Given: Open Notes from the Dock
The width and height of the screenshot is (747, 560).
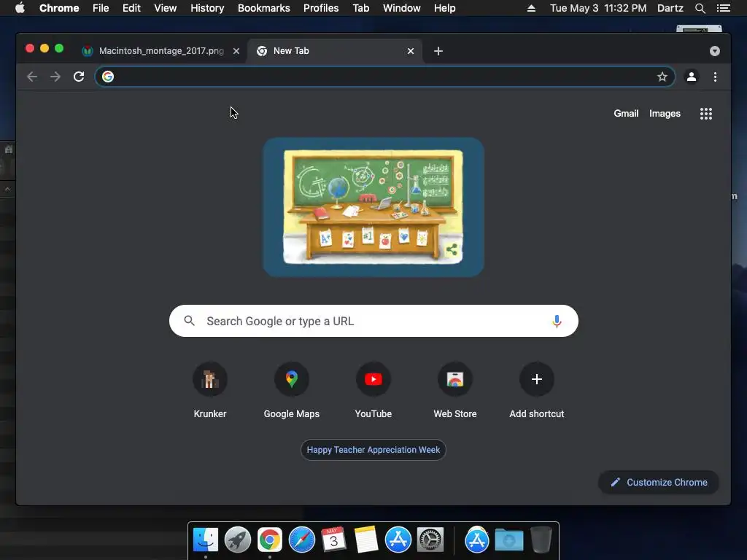Looking at the screenshot, I should [x=366, y=540].
